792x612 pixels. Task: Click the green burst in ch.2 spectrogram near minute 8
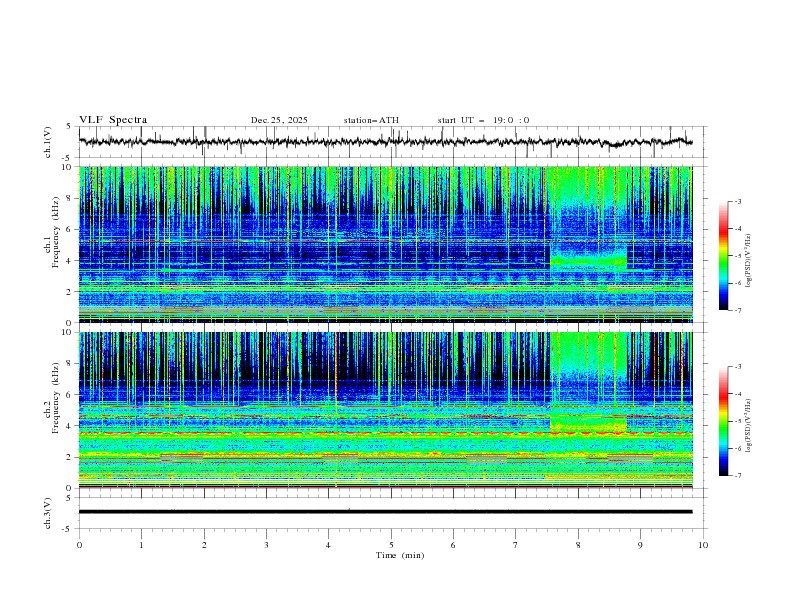click(588, 423)
